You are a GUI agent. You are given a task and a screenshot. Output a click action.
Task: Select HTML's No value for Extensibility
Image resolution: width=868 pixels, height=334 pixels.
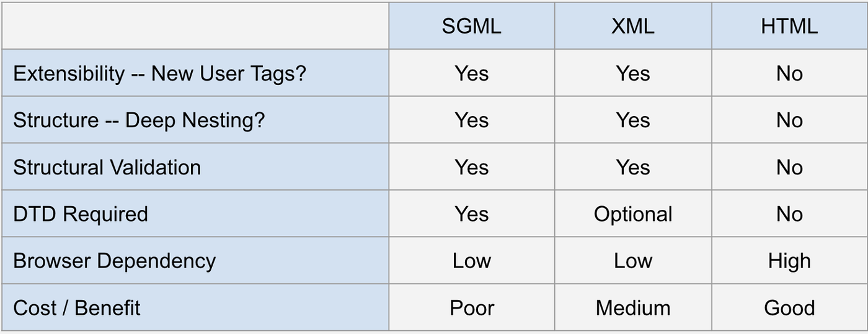click(x=789, y=73)
